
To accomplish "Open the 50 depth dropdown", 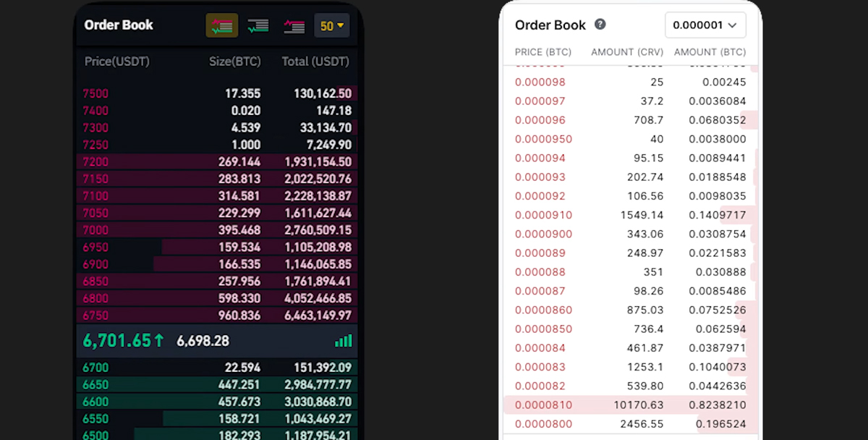I will pos(333,26).
